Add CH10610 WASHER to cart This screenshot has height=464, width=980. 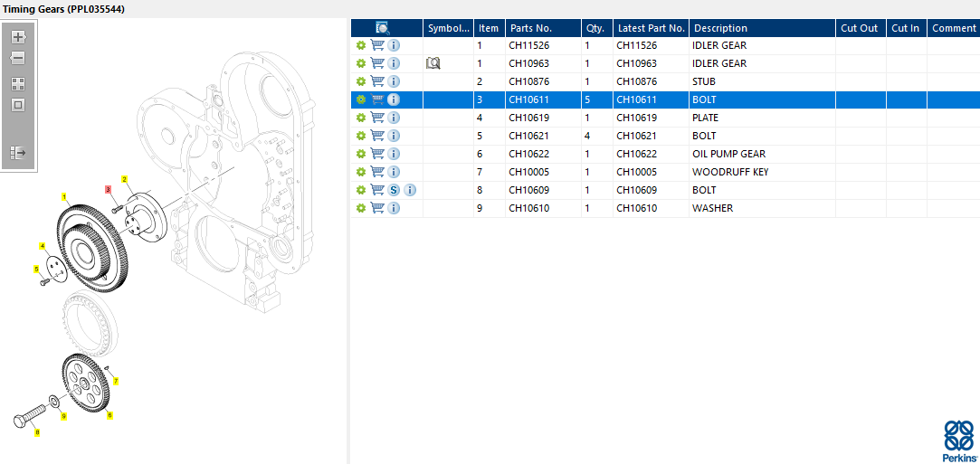[x=376, y=208]
